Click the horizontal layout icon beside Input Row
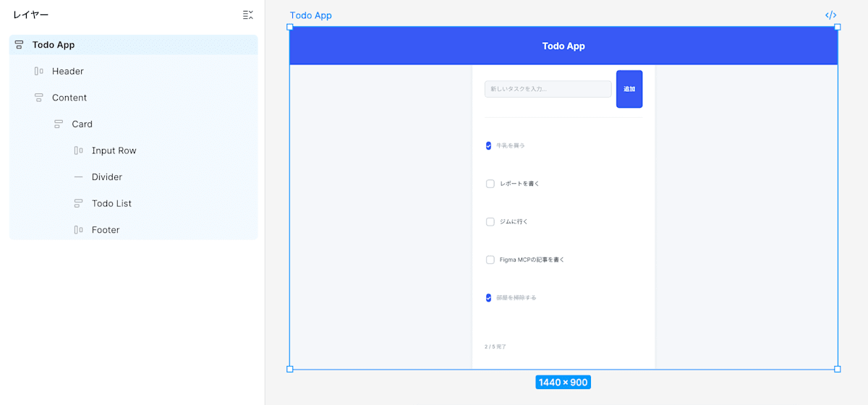Viewport: 868px width, 405px height. pyautogui.click(x=78, y=150)
